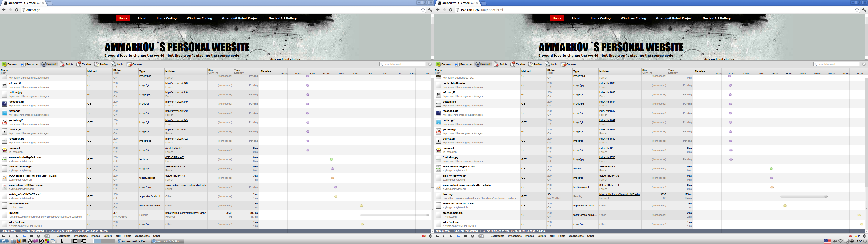Open the file manager taskbar icon

point(13,241)
